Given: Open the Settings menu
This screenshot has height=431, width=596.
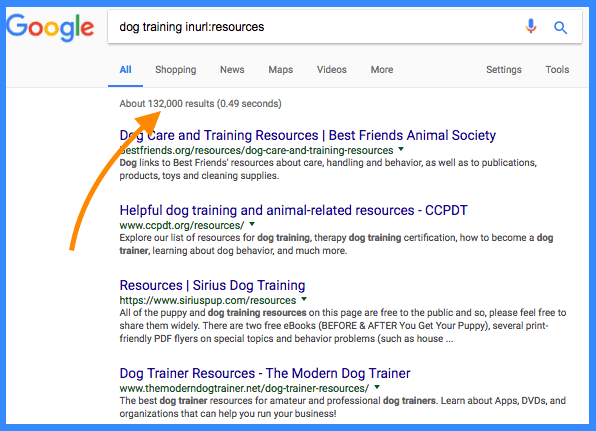Looking at the screenshot, I should (x=504, y=70).
